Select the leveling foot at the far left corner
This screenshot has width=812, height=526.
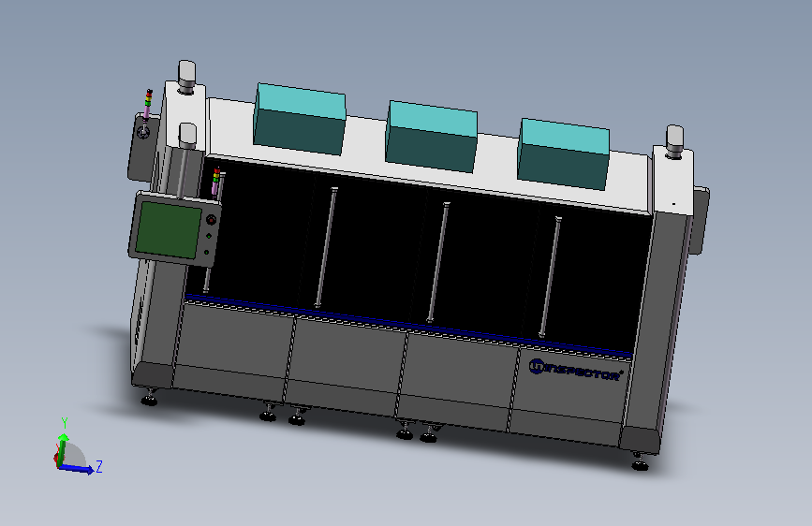(x=149, y=397)
